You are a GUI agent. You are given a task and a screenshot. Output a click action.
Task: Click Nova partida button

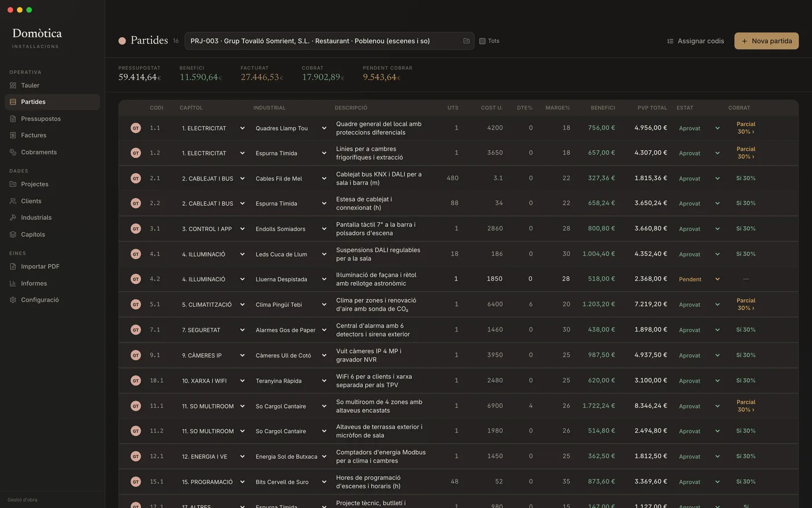point(766,41)
